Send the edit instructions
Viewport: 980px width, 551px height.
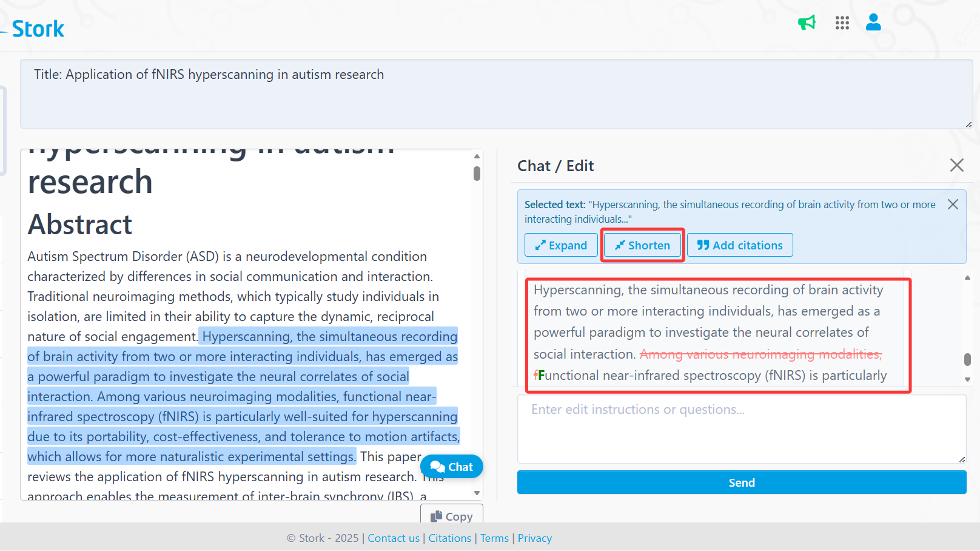(741, 482)
